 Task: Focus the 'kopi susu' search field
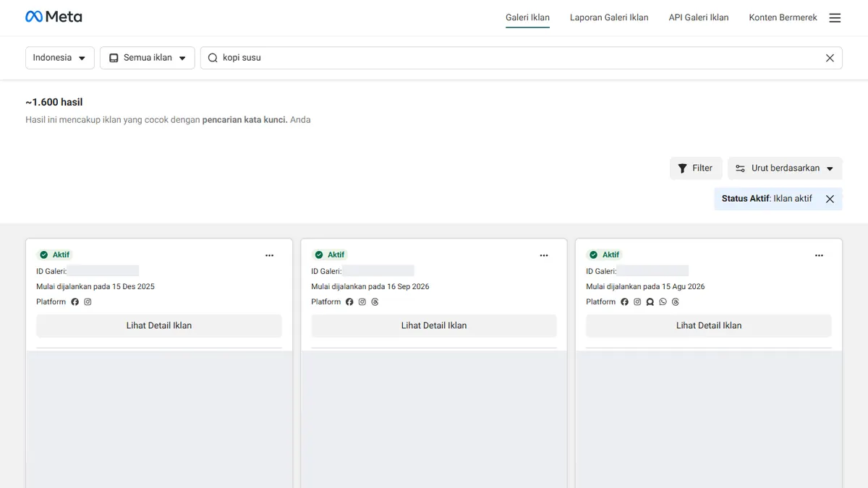[x=521, y=58]
